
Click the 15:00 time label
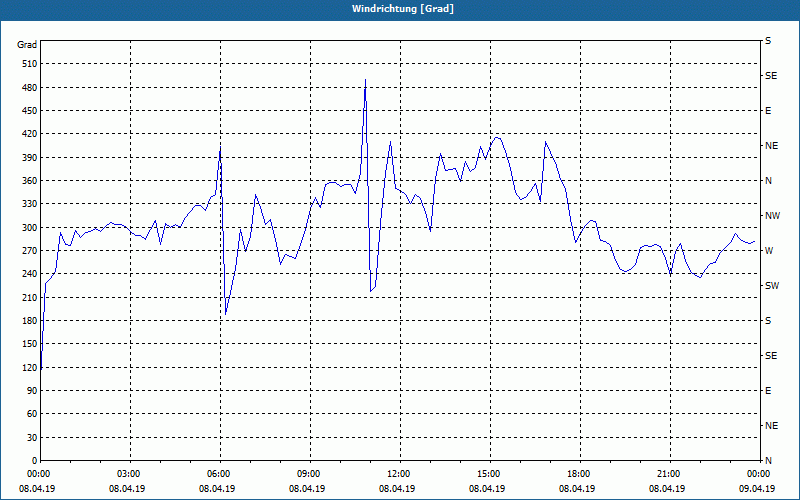pos(489,474)
